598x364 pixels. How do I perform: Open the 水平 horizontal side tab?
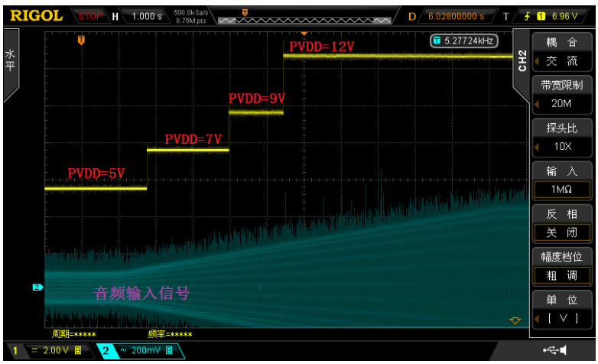(10, 61)
